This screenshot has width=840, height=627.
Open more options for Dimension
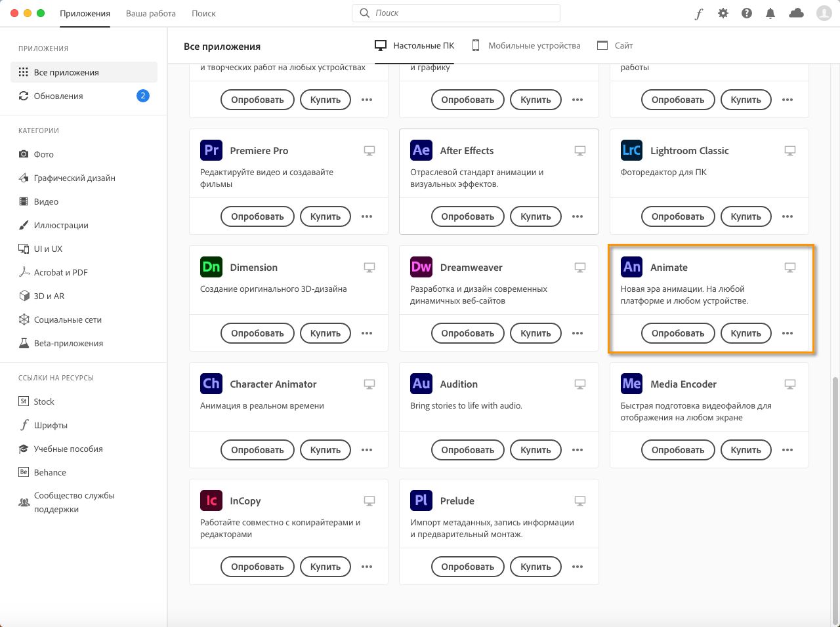click(x=367, y=333)
